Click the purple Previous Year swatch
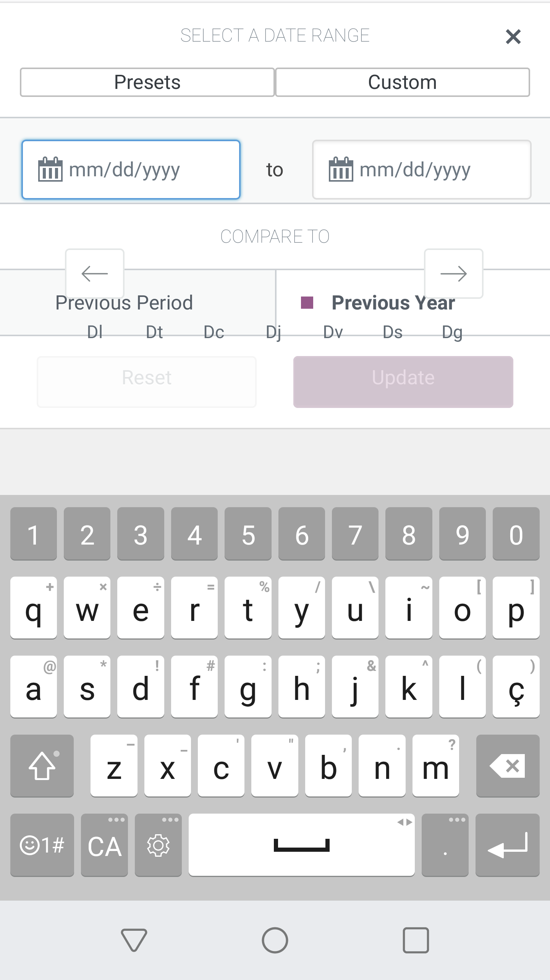 tap(307, 303)
